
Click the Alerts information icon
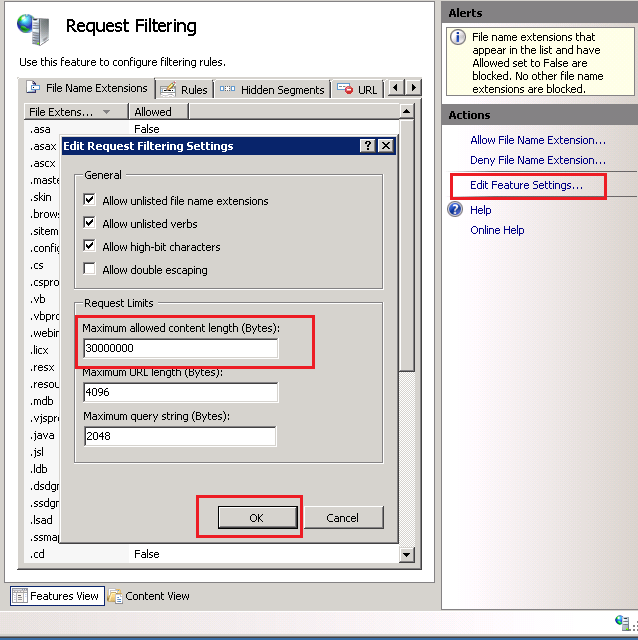(x=458, y=37)
